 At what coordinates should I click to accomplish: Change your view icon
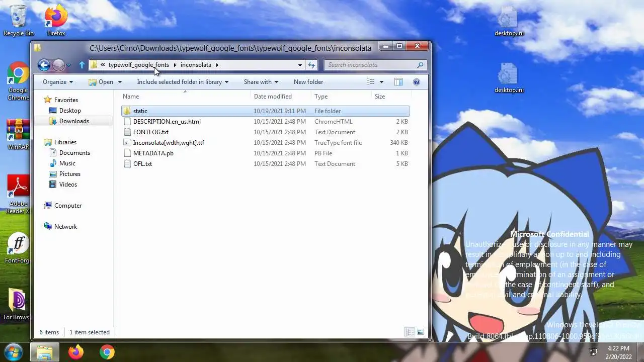pyautogui.click(x=371, y=82)
